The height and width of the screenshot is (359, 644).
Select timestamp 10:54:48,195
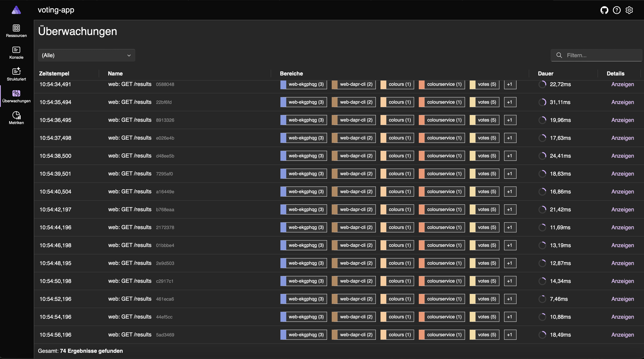tap(55, 263)
